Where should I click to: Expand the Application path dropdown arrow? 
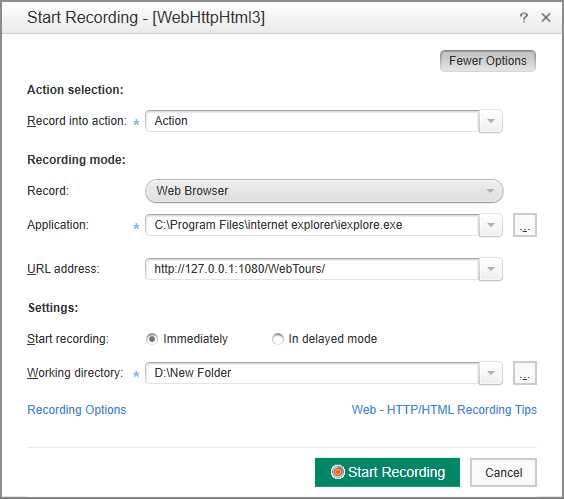[491, 225]
